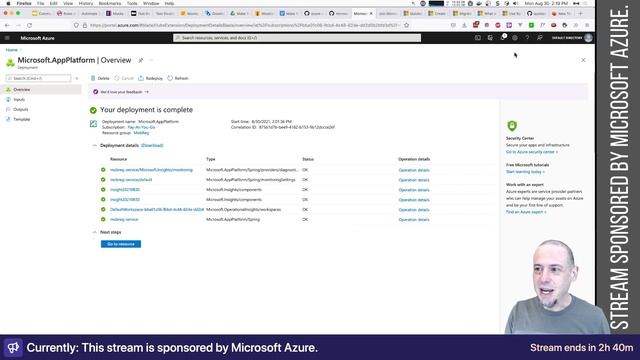The height and width of the screenshot is (360, 640).
Task: Open the Bookmarks menu
Action: (110, 3)
